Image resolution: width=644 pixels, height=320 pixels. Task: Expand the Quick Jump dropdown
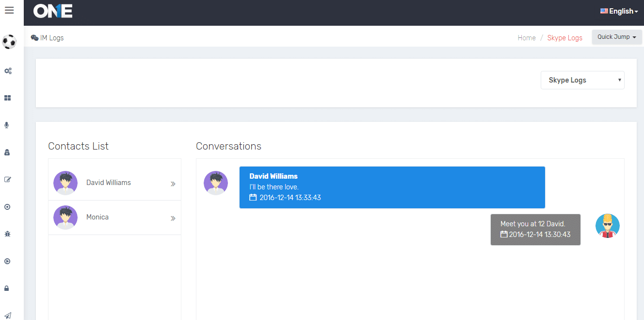(x=616, y=37)
